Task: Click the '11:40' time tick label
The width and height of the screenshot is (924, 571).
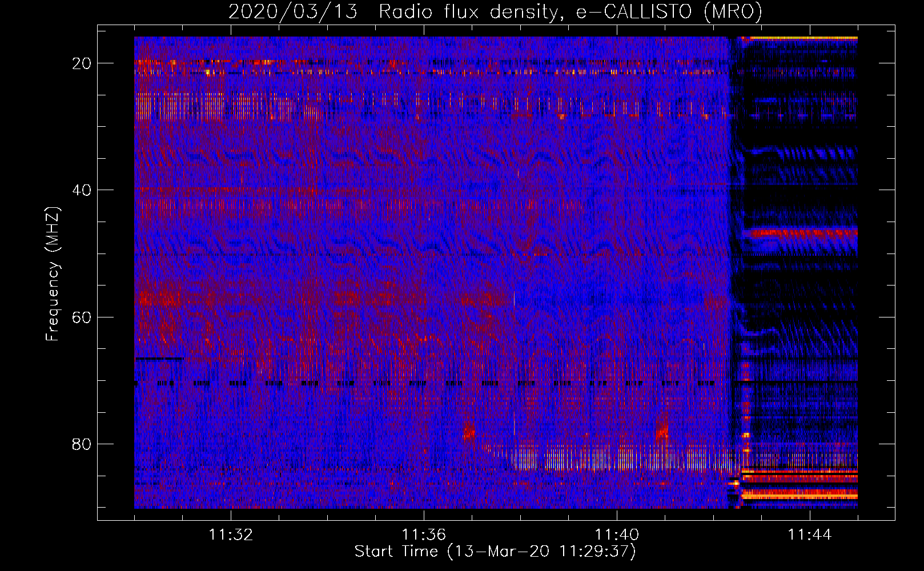Action: click(617, 535)
